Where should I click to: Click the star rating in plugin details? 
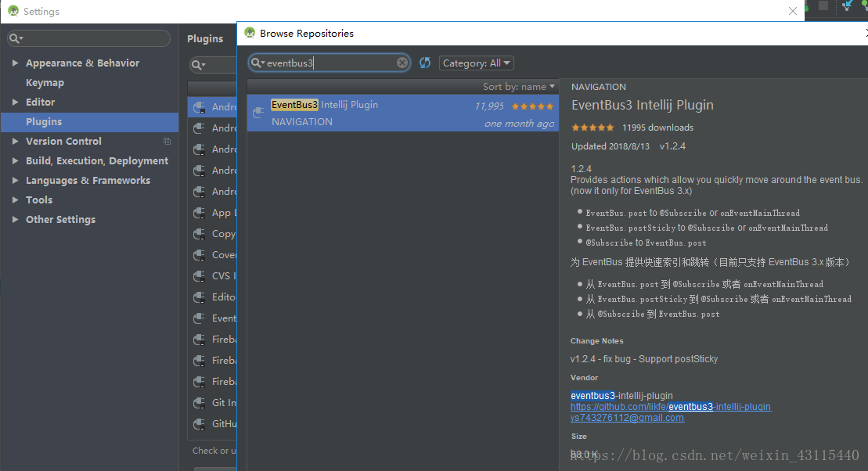point(592,128)
